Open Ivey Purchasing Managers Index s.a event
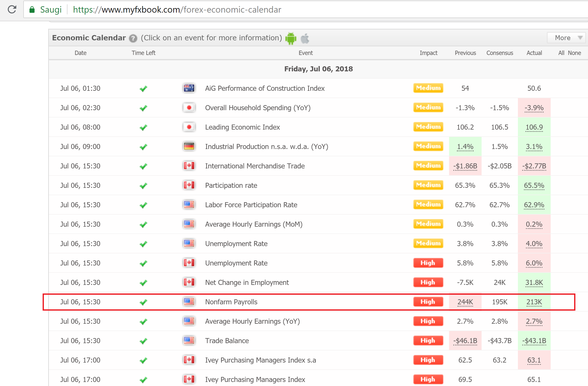Viewport: 588px width, 386px height. tap(260, 360)
